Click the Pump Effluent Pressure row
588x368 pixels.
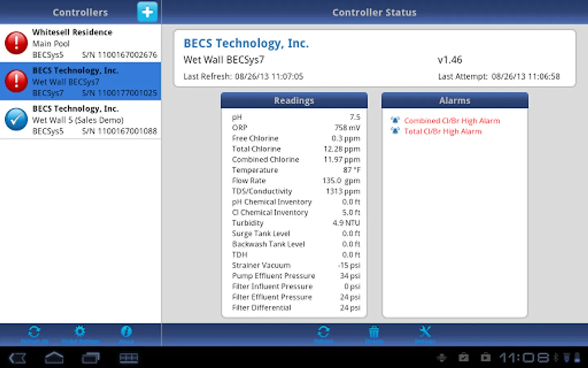click(x=296, y=276)
